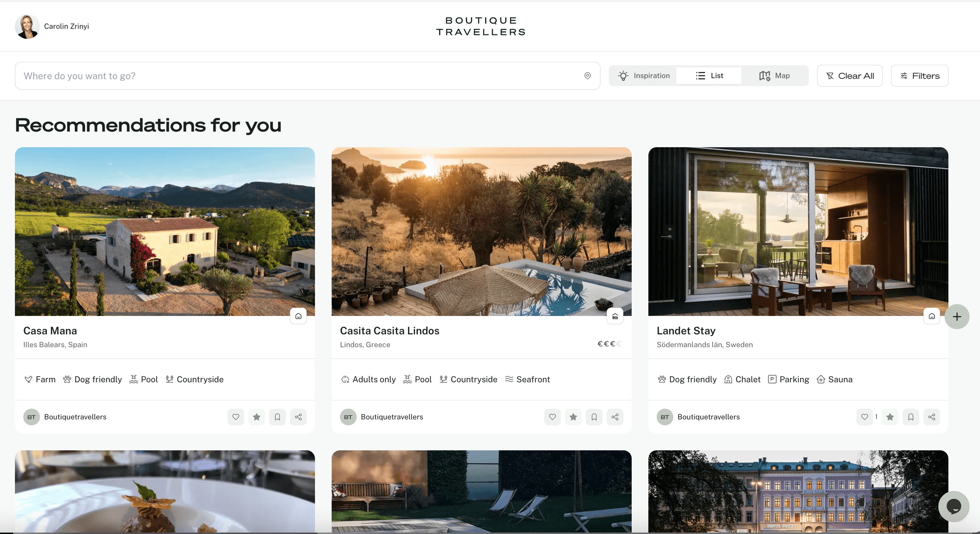Click the Sauna tag on Landet Stay
980x534 pixels.
click(x=835, y=379)
